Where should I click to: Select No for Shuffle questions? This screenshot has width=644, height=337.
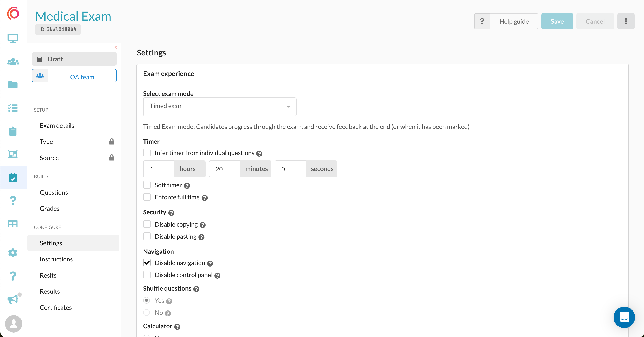[146, 312]
